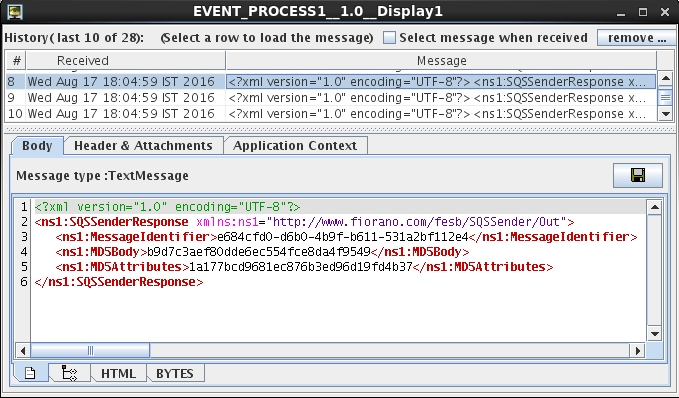Open the XML tree view icon tab

point(69,373)
